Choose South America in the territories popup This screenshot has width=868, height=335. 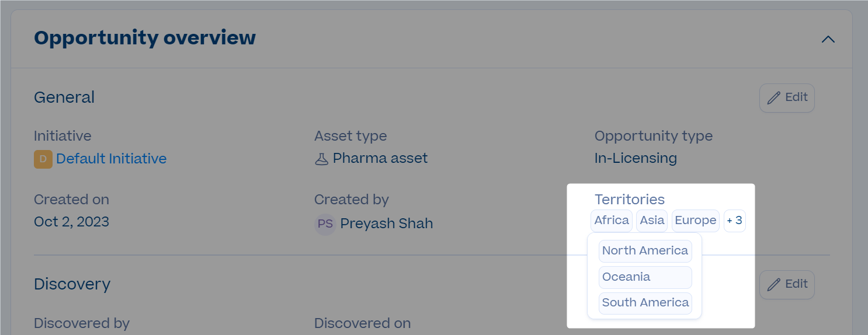coord(645,303)
